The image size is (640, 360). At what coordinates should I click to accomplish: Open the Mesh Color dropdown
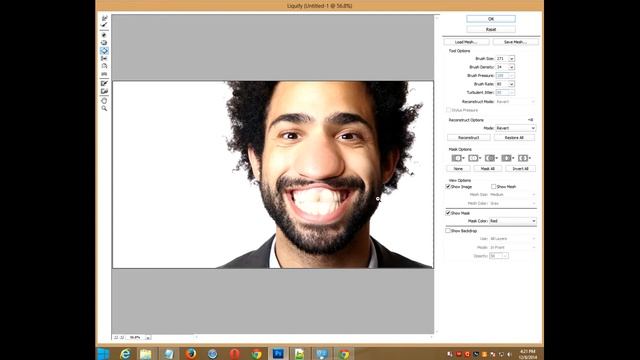pyautogui.click(x=513, y=203)
